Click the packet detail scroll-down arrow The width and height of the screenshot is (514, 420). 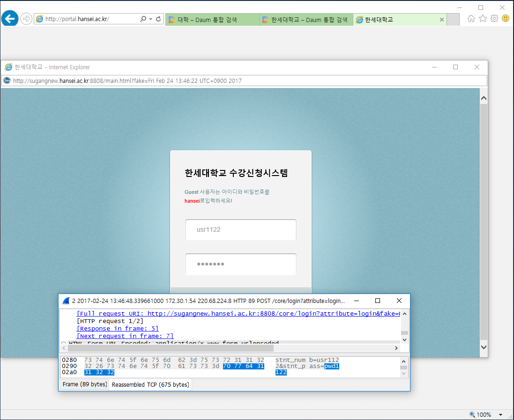(404, 340)
